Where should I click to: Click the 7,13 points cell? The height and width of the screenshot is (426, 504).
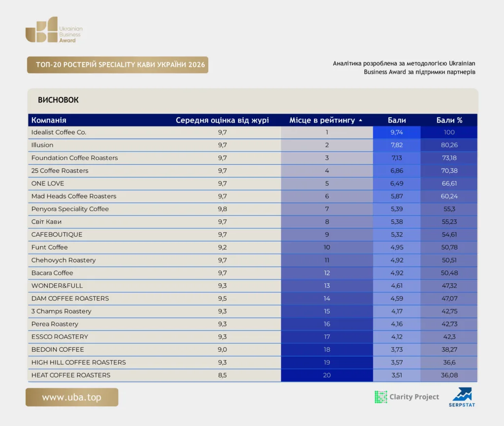click(397, 158)
